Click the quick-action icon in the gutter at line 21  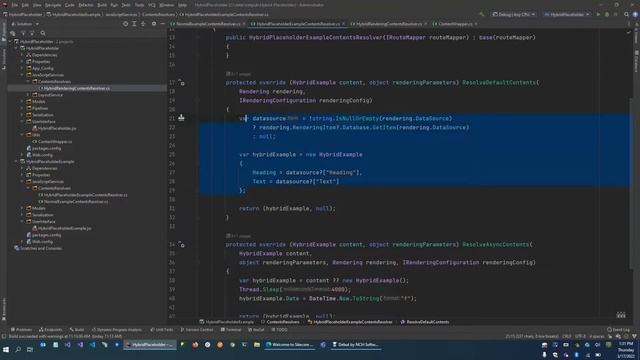point(181,118)
